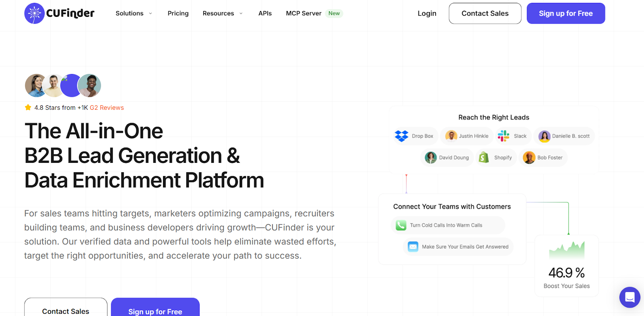The image size is (644, 316).
Task: Click the green New badge
Action: 334,13
